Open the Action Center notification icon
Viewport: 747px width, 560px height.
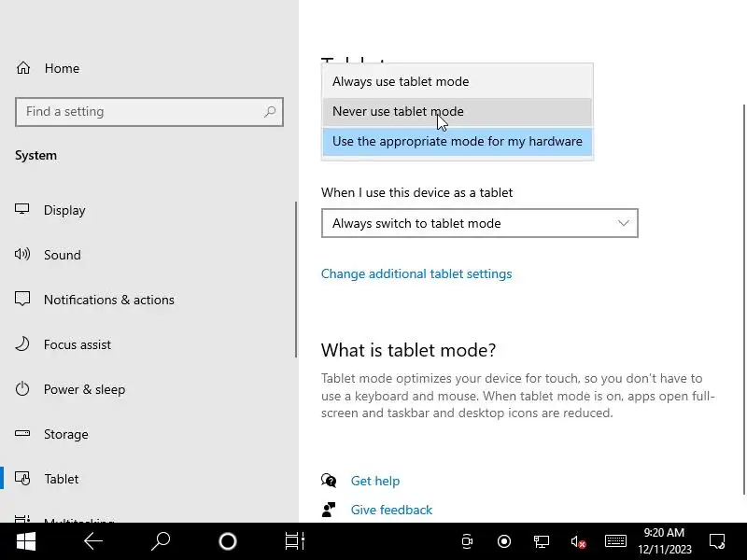point(717,541)
